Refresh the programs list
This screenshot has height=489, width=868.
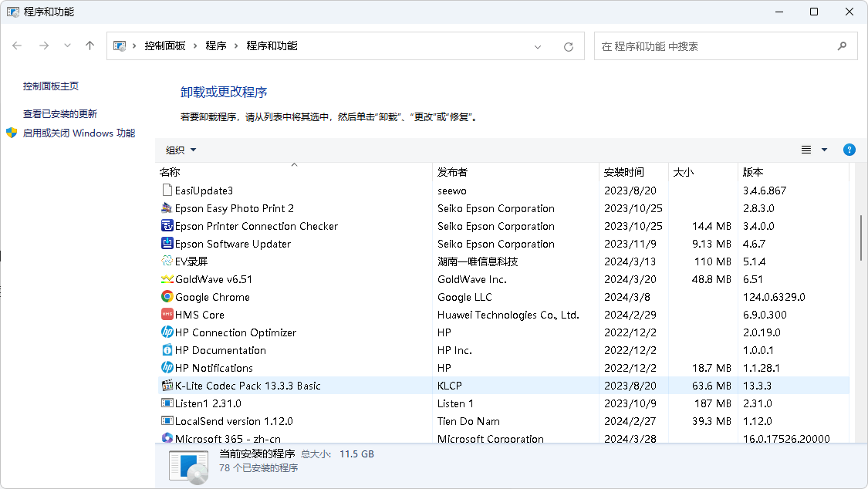click(x=569, y=47)
